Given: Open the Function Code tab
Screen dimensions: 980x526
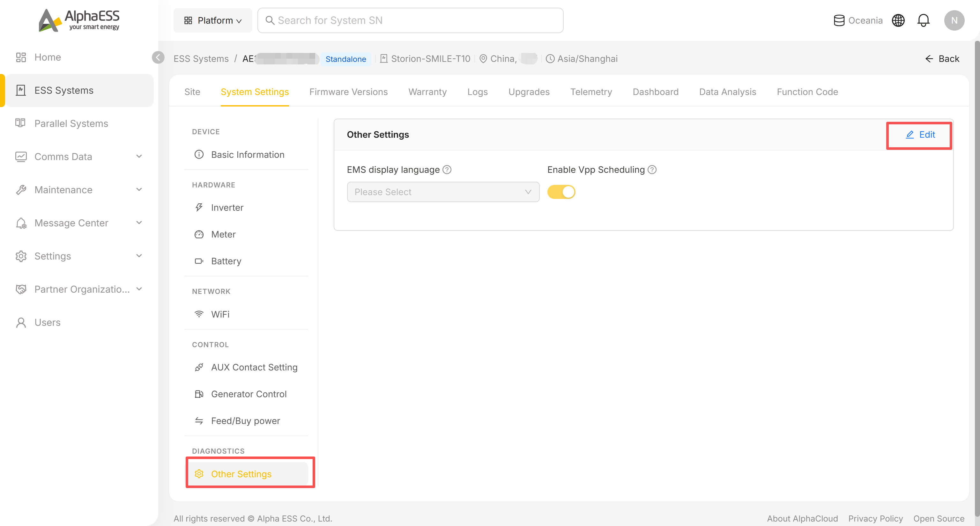Looking at the screenshot, I should point(807,92).
